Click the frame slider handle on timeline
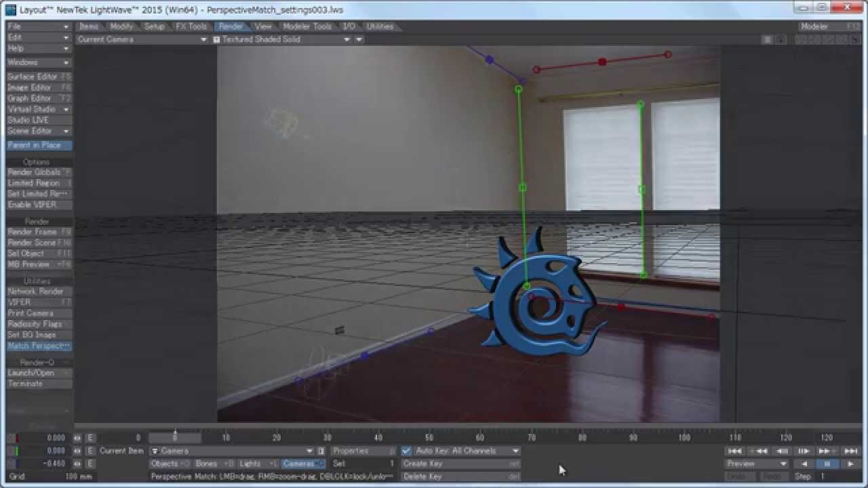 coord(175,438)
